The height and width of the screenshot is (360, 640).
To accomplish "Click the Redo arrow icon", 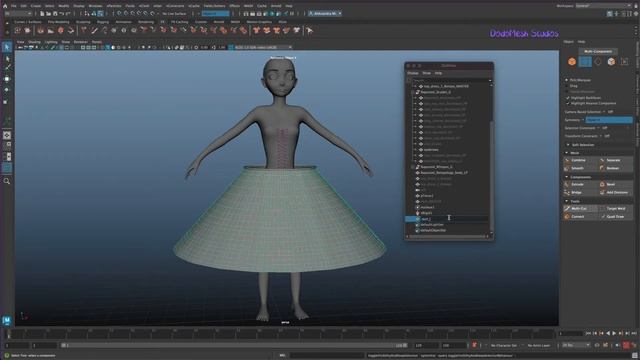I will point(67,13).
